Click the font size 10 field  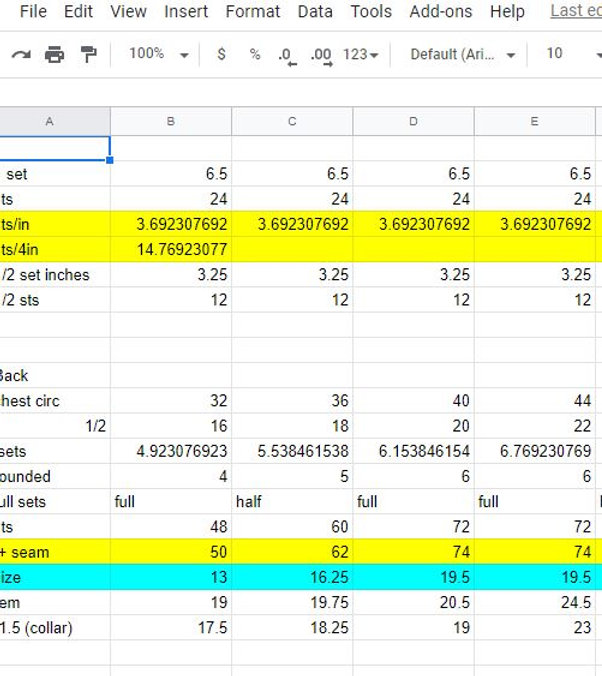point(555,53)
